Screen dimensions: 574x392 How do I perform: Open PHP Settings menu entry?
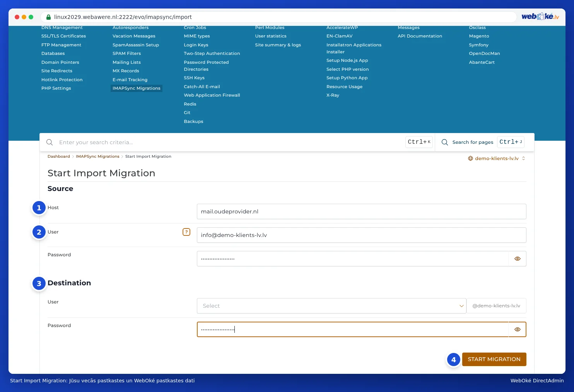coord(56,88)
